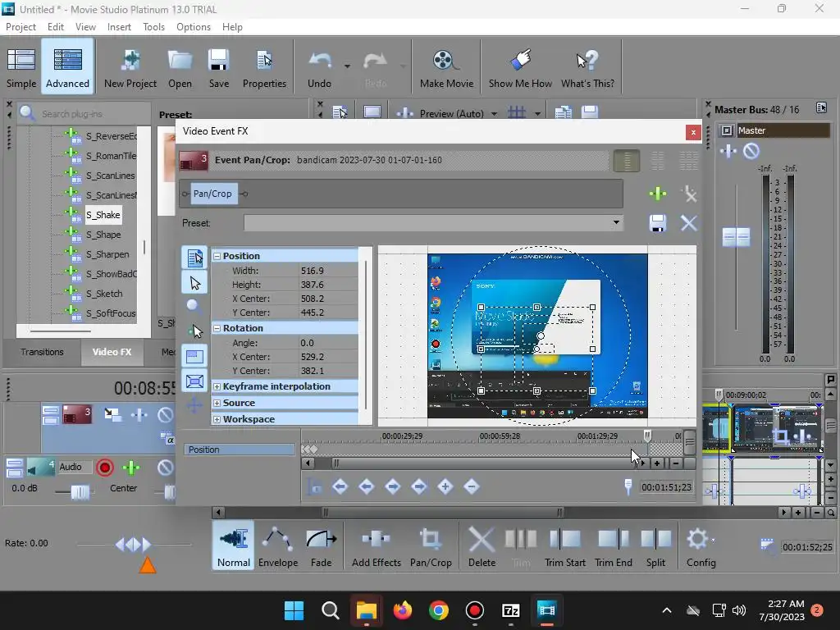Arm the Audio track for recording
Image resolution: width=840 pixels, height=630 pixels.
tap(105, 468)
